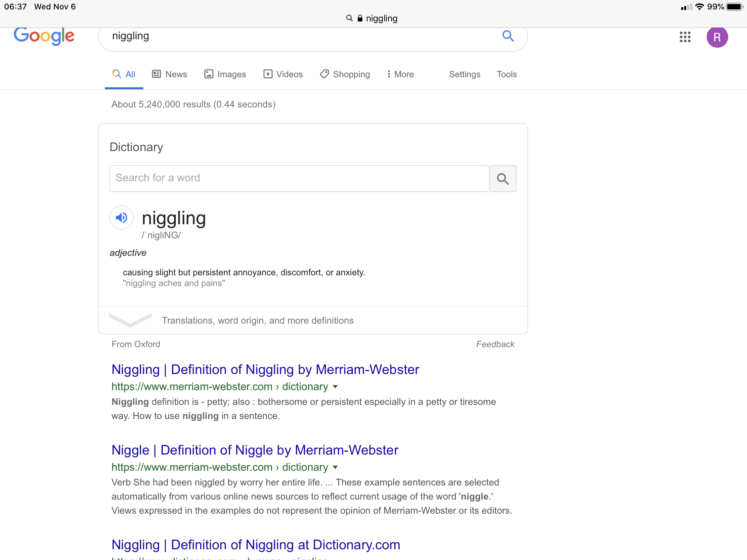Click the blue Google search magnifier icon
Viewport: 747px width, 560px height.
(508, 36)
